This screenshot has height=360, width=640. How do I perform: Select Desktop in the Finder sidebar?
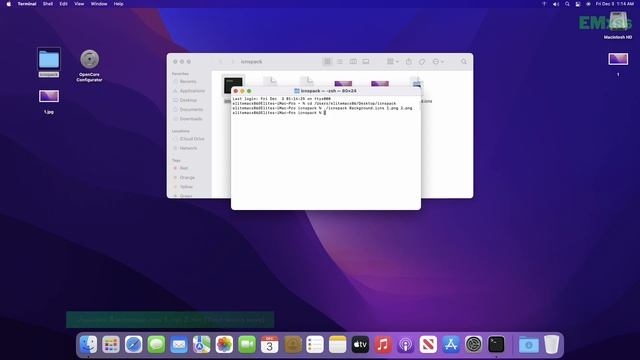coord(189,100)
